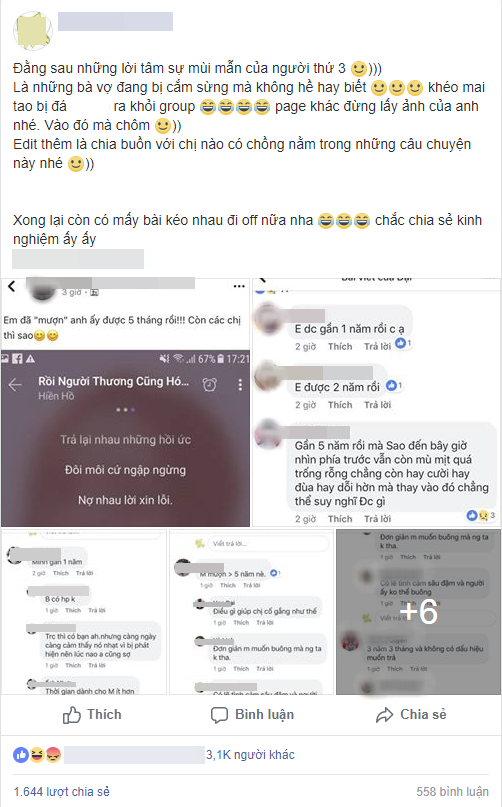Open vertical dots menu in music player
Viewport: 502px width, 807px height.
click(240, 384)
